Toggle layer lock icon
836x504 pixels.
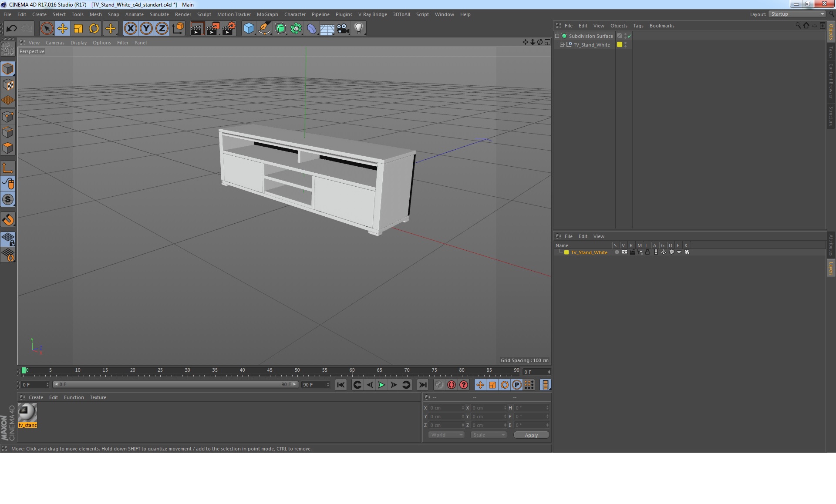point(647,252)
